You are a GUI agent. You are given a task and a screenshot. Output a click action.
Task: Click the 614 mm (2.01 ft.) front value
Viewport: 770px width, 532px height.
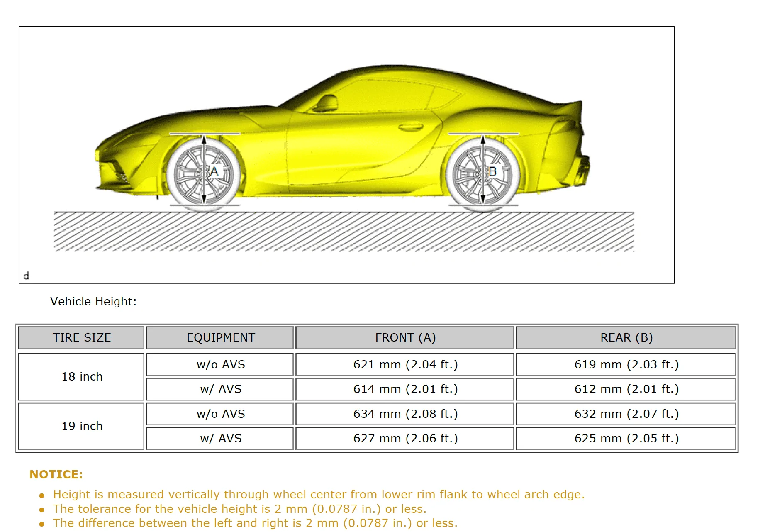405,389
